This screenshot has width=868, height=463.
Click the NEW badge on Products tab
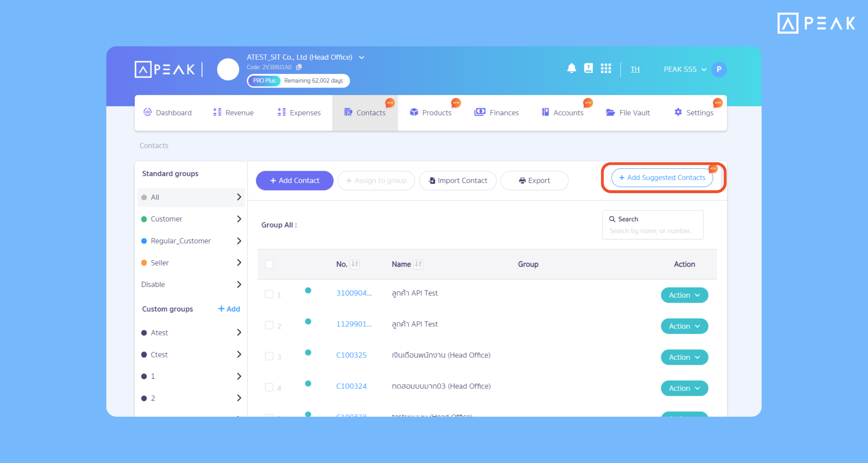point(456,103)
